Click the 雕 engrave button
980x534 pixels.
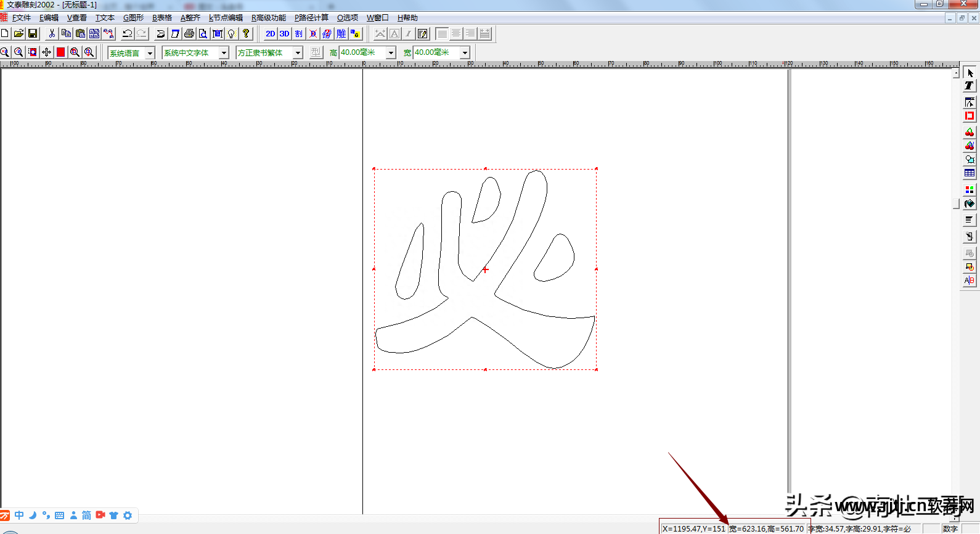341,34
